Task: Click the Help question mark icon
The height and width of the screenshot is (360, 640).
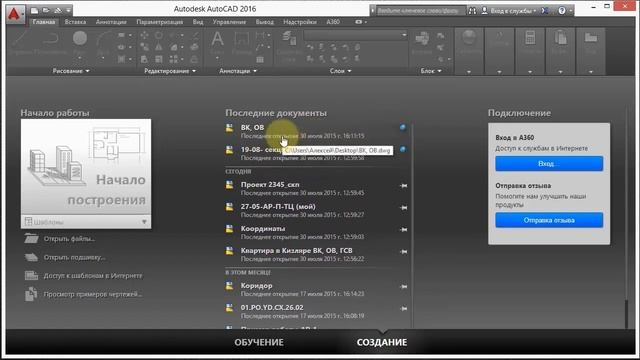Action: pos(562,11)
